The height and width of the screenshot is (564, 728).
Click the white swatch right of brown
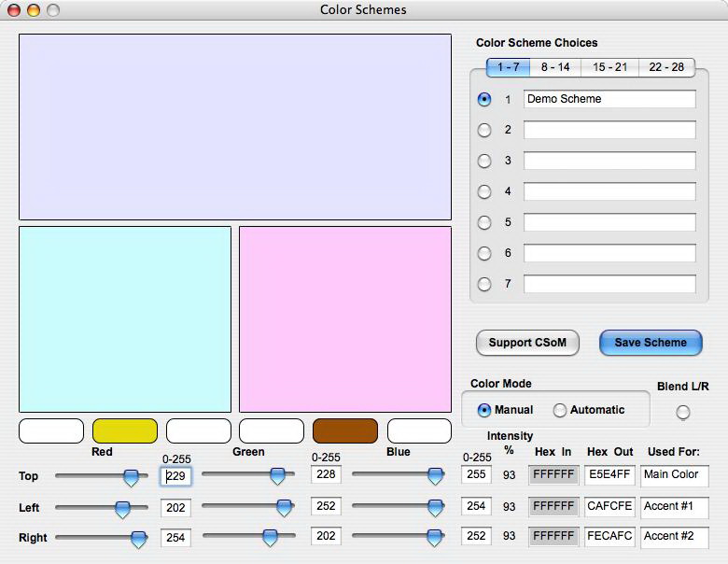tap(419, 430)
